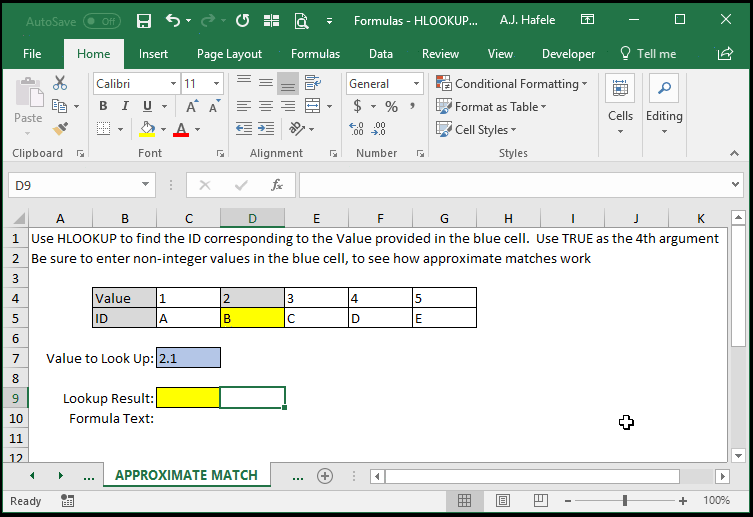
Task: Open the Data ribbon tab
Action: pyautogui.click(x=380, y=54)
